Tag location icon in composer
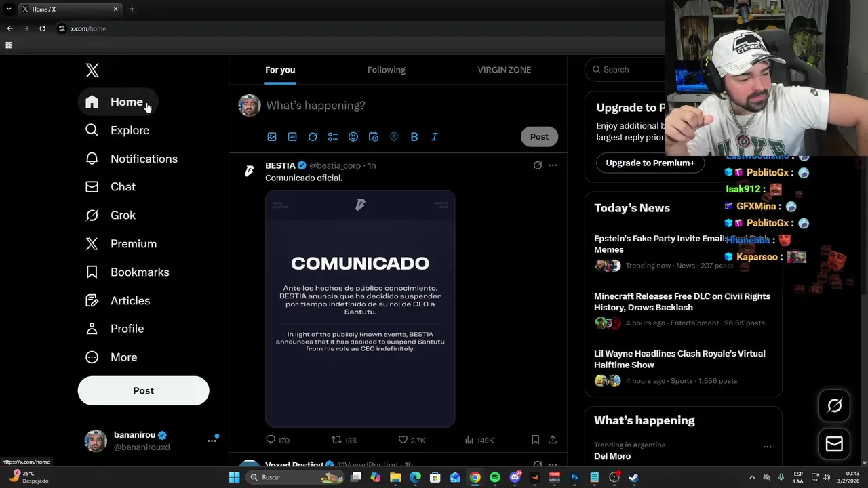 394,137
